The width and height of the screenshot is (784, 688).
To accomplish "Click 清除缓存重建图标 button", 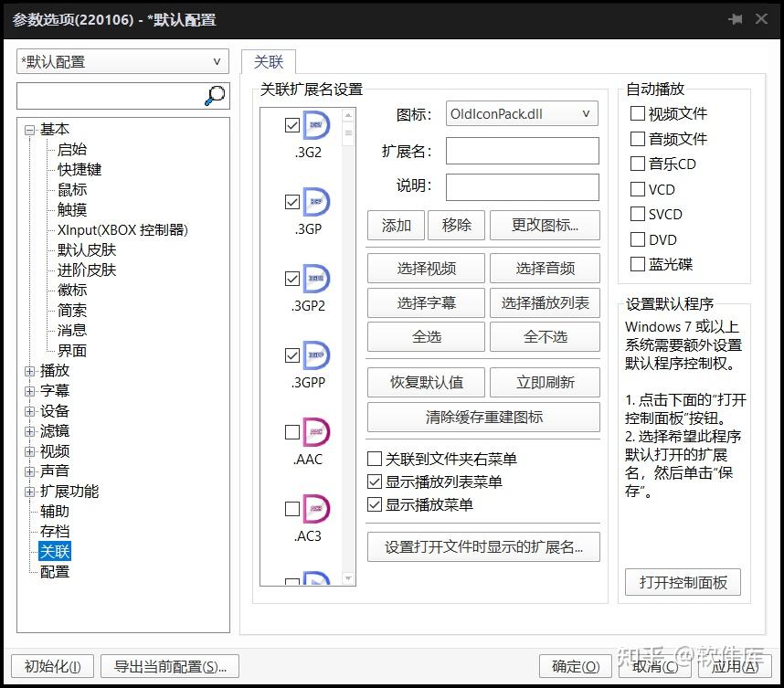I will pyautogui.click(x=483, y=417).
